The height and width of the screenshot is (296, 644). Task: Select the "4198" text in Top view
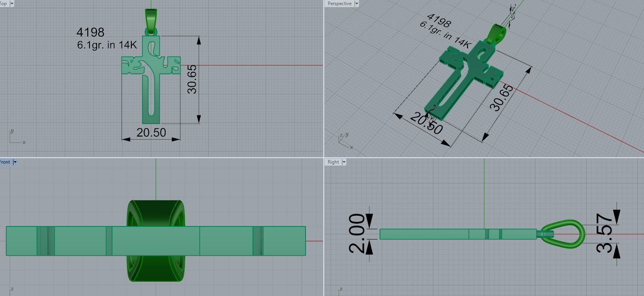coord(90,32)
